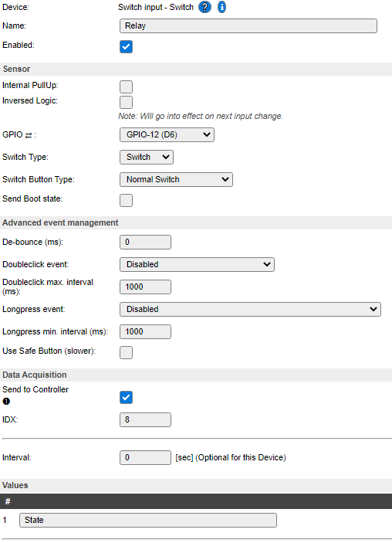Click the Doubleclick max. interval field
Image resolution: width=392 pixels, height=543 pixels.
145,287
